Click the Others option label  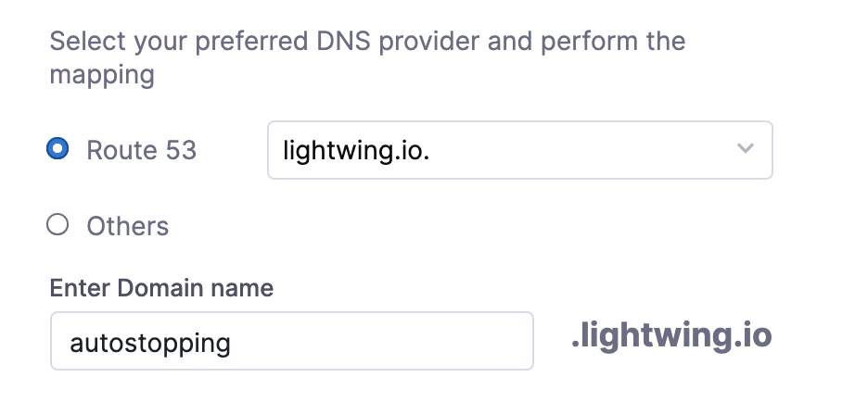(x=127, y=226)
